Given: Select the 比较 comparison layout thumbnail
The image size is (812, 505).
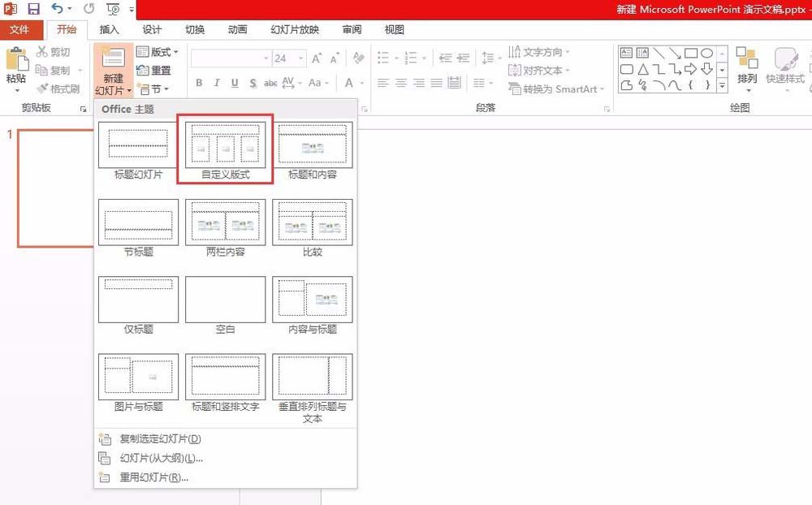Looking at the screenshot, I should point(313,222).
